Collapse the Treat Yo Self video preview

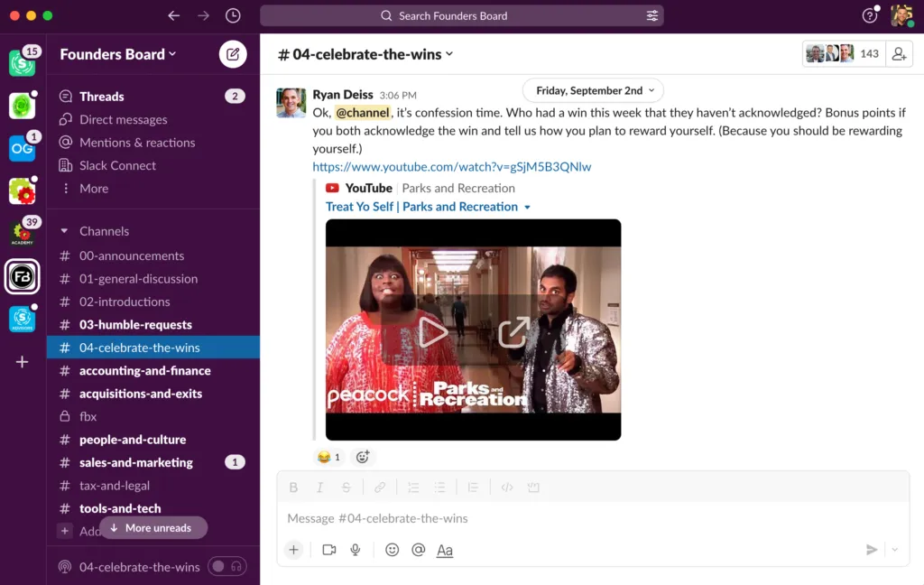[x=527, y=207]
